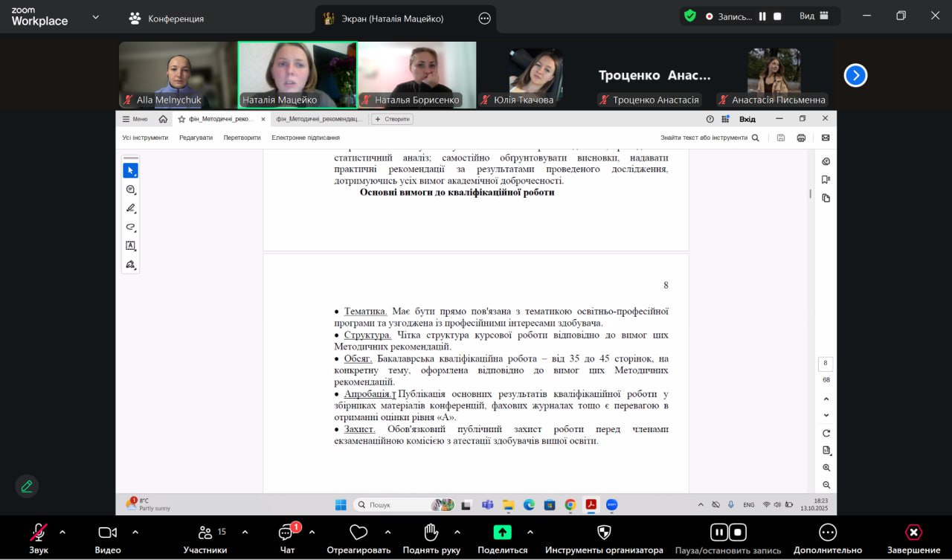Expand audio options arrow next to Звук
Screen dimensions: 952x560
(62, 532)
